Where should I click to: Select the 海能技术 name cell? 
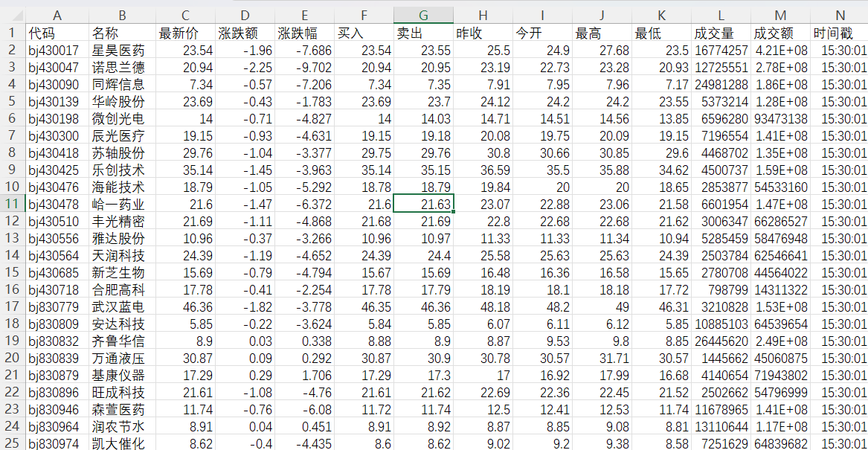(x=122, y=187)
